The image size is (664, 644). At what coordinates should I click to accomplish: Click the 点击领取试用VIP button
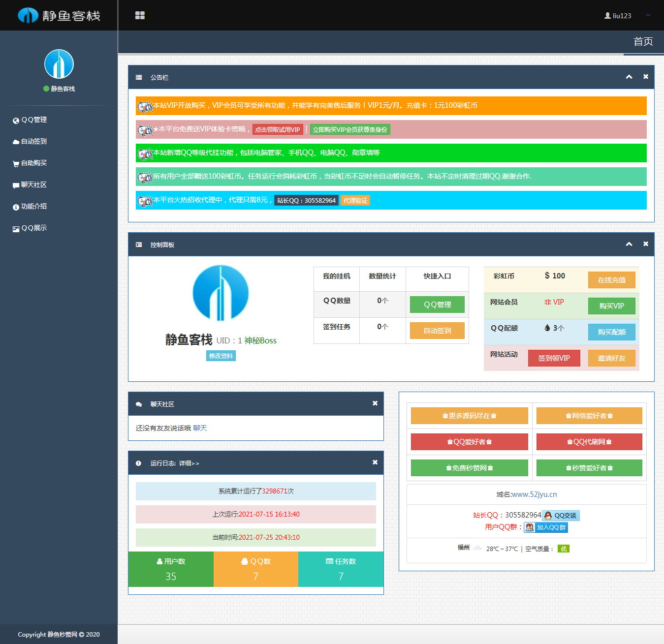click(278, 130)
